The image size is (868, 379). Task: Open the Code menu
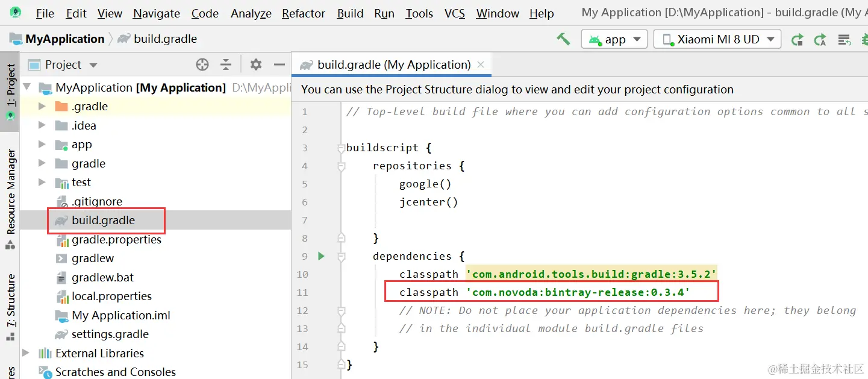tap(205, 13)
